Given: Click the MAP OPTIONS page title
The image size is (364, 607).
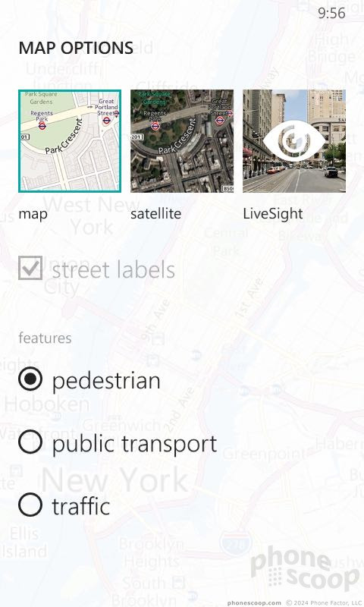Looking at the screenshot, I should (x=76, y=48).
